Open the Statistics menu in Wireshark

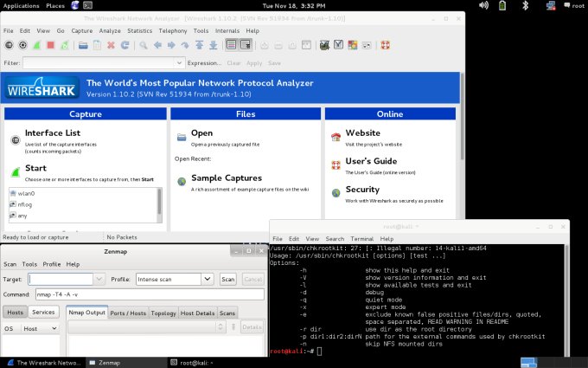[140, 30]
